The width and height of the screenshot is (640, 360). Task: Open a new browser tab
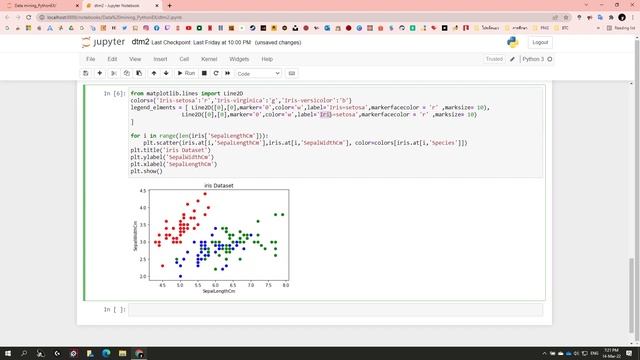169,6
